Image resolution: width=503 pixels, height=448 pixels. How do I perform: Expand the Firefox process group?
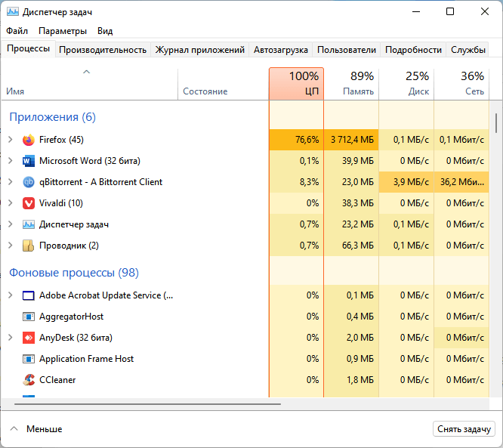point(10,140)
